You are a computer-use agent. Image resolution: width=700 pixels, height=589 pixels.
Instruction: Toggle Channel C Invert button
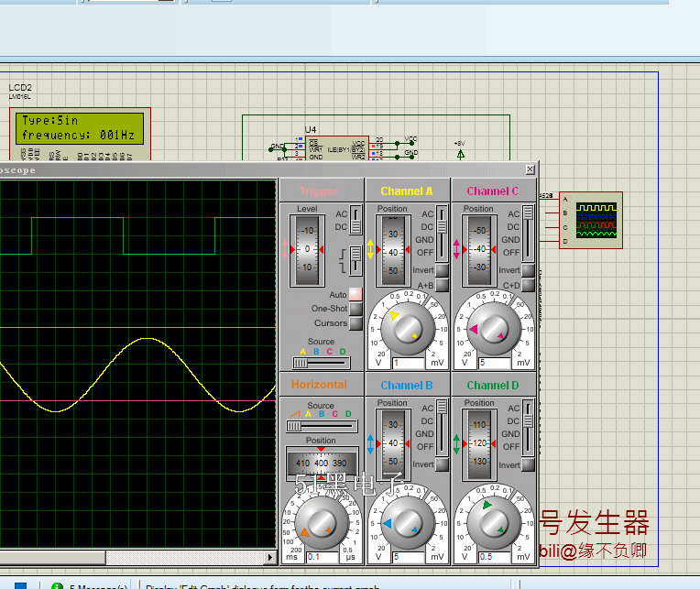pos(528,270)
